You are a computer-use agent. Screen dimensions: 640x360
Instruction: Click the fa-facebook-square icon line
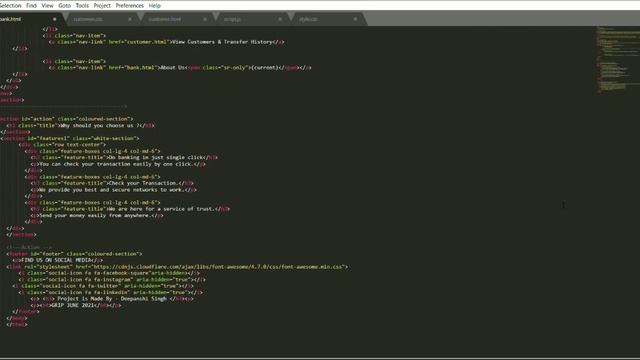point(109,273)
